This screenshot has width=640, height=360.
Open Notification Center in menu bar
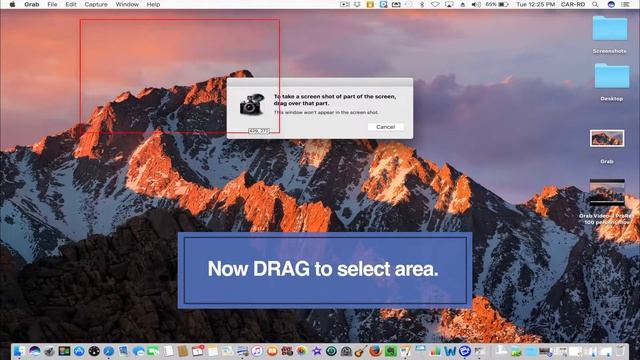coord(625,4)
